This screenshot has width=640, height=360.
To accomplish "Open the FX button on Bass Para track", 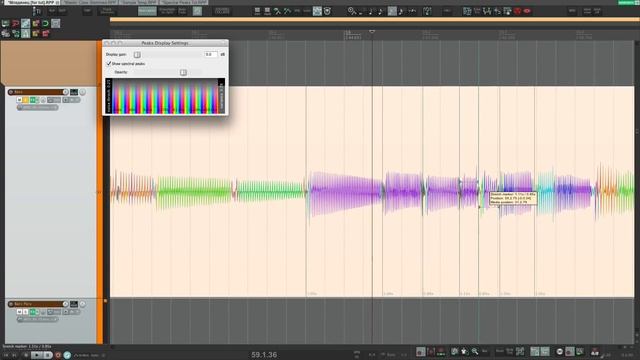I will click(32, 312).
